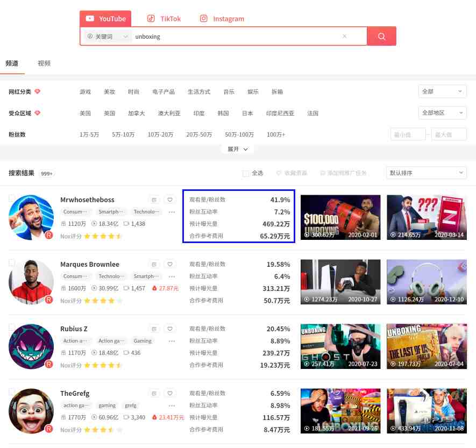Image resolution: width=476 pixels, height=448 pixels.
Task: Open the 全部 category dropdown
Action: coord(442,91)
